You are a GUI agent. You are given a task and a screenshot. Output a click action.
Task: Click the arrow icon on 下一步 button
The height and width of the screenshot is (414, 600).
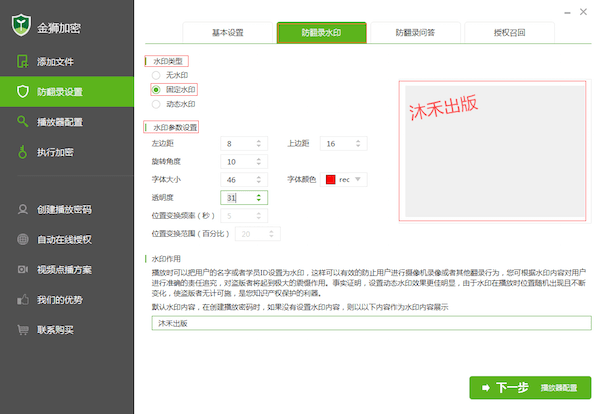click(x=486, y=388)
